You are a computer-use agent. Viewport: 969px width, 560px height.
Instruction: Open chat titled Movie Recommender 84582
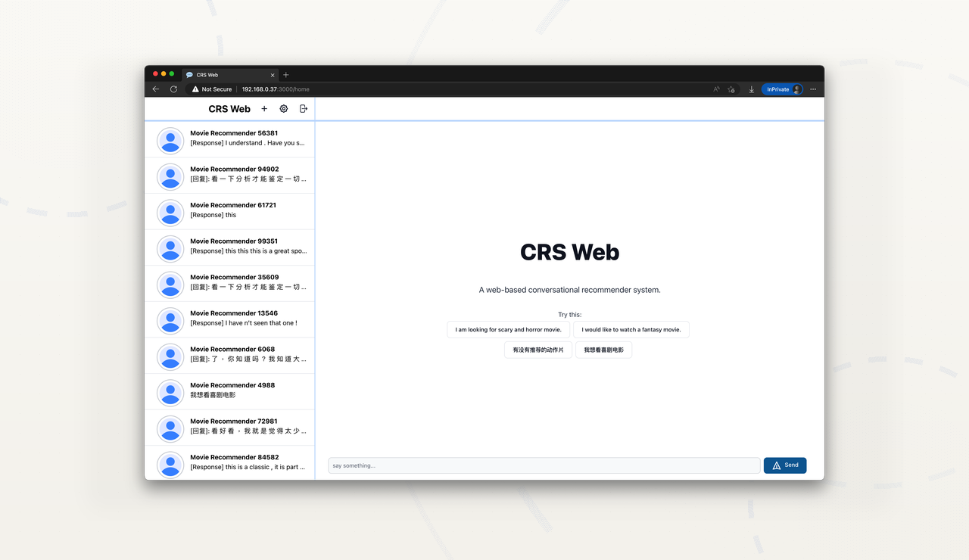tap(234, 457)
